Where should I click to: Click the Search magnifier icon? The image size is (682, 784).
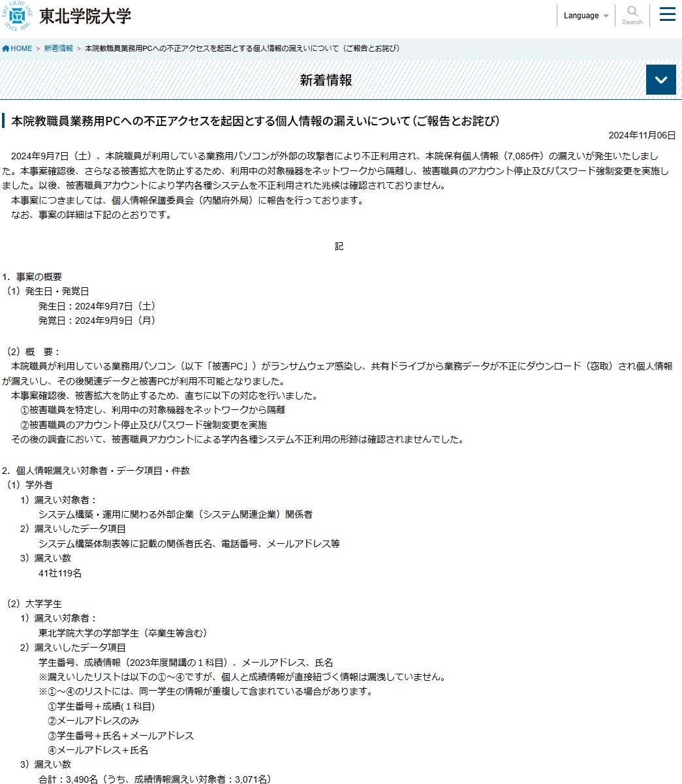(632, 12)
